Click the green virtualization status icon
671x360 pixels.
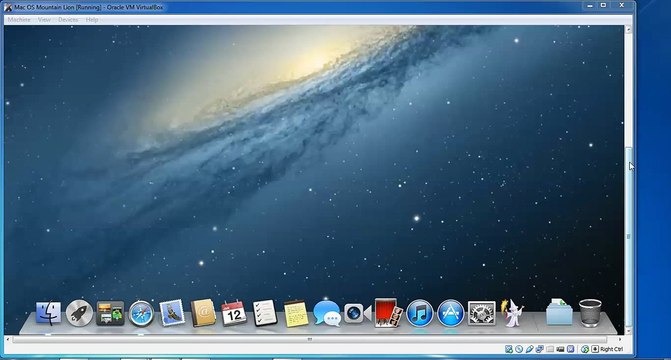585,349
